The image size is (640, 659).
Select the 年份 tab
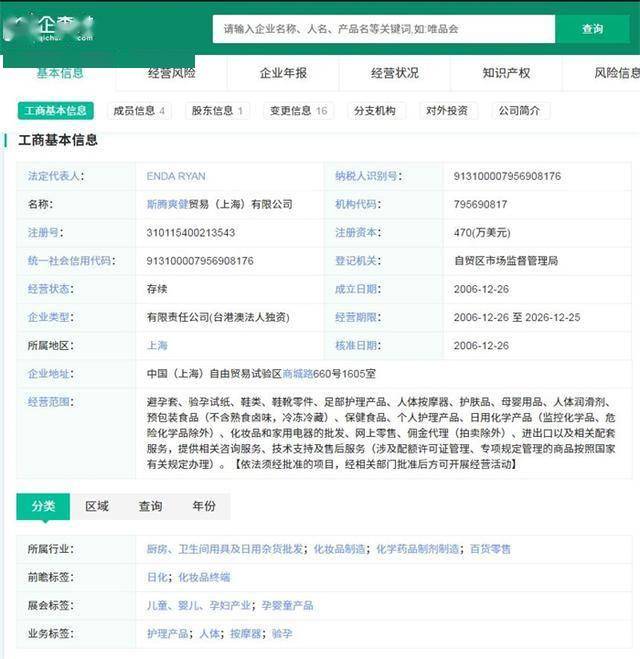click(203, 507)
